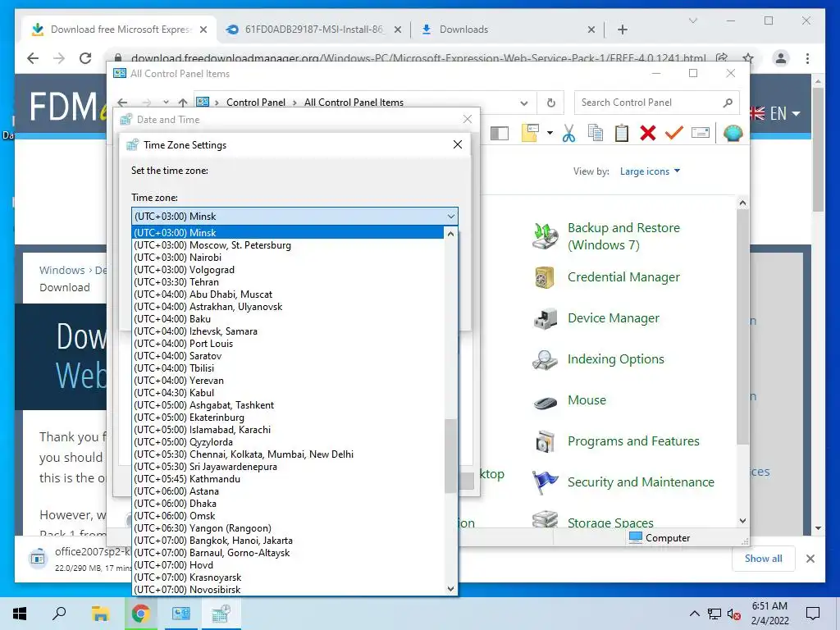Open Programs and Features icon

pos(546,441)
